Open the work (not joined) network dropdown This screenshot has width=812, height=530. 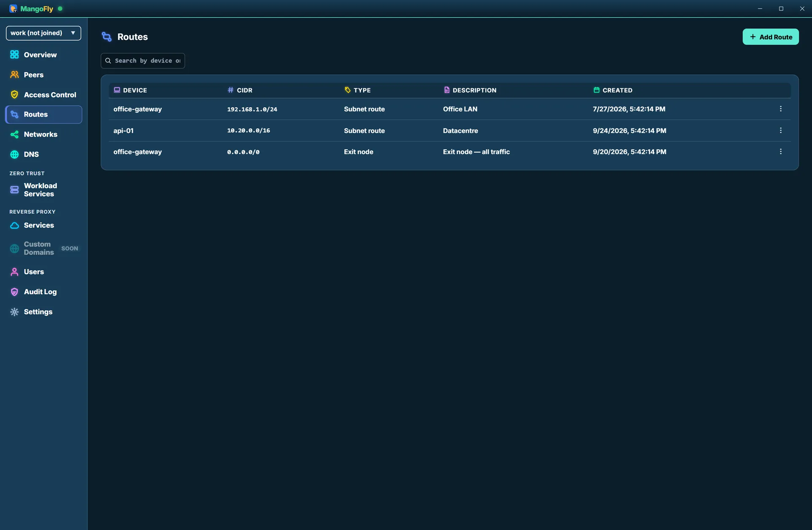click(x=43, y=33)
